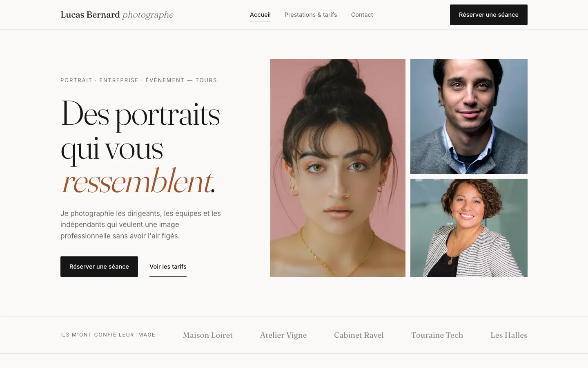Click the Portrait · Entreprise · Événement tagline
This screenshot has width=588, height=368.
point(139,80)
